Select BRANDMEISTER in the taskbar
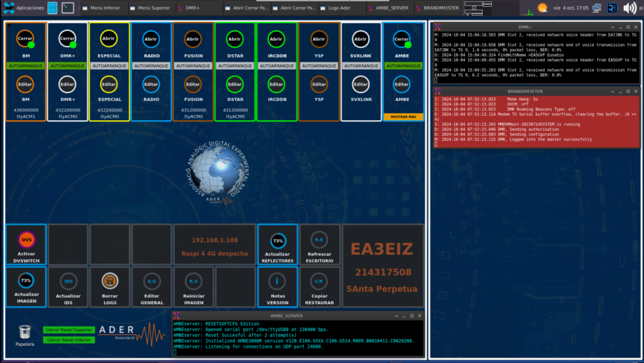The height and width of the screenshot is (363, 644). [438, 8]
